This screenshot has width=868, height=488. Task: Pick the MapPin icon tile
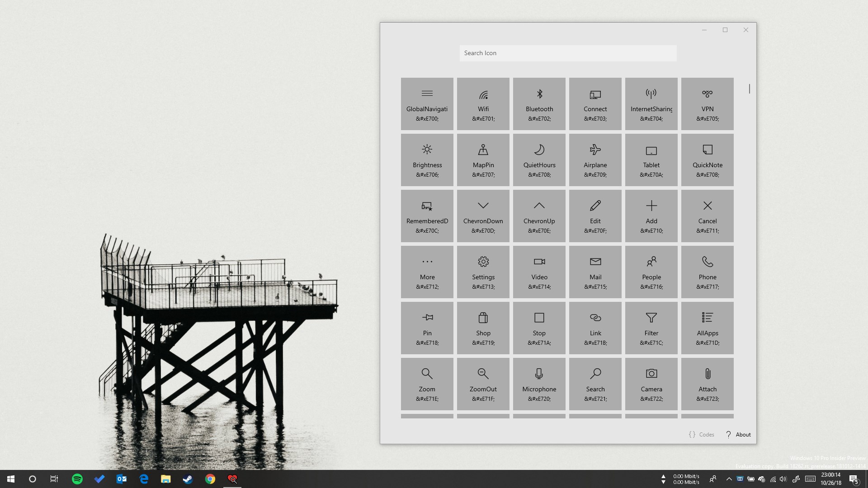483,160
